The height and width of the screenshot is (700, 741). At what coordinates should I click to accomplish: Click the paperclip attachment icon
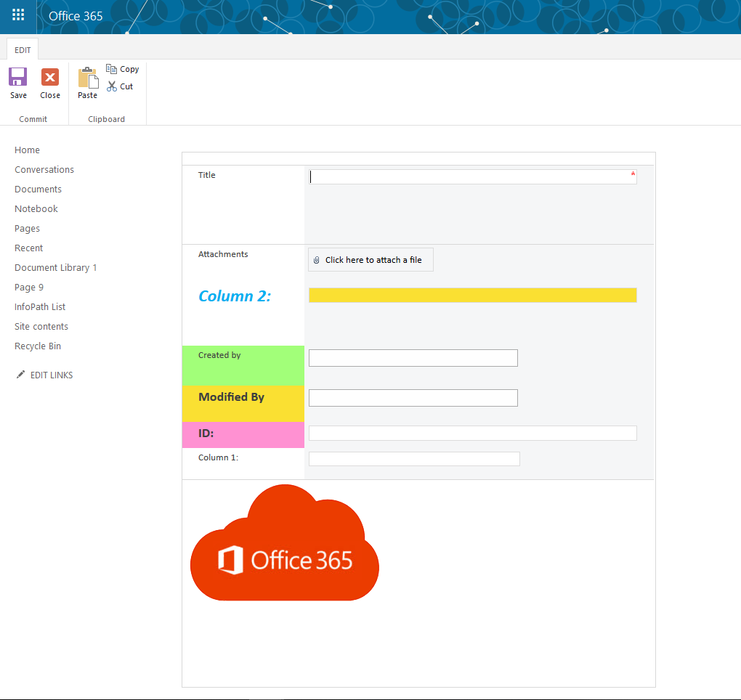[317, 260]
